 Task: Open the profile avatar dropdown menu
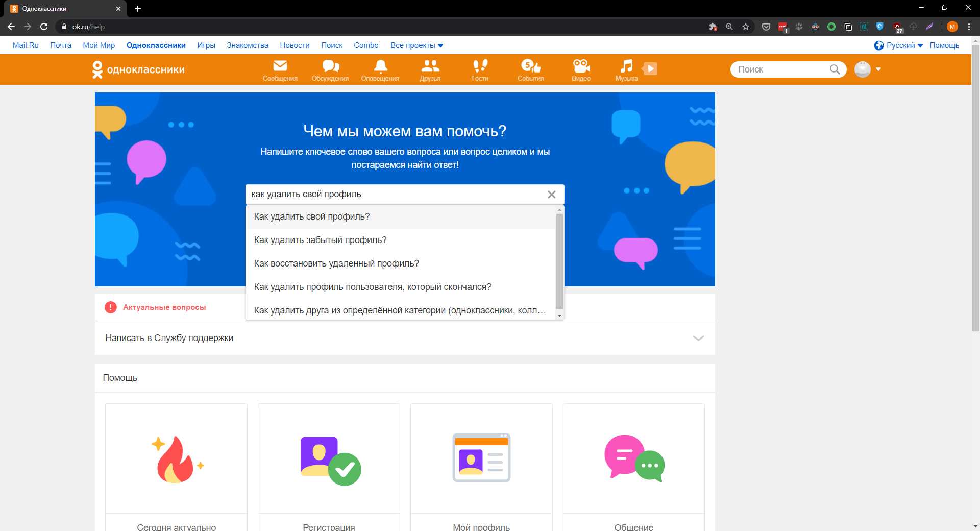coord(868,69)
